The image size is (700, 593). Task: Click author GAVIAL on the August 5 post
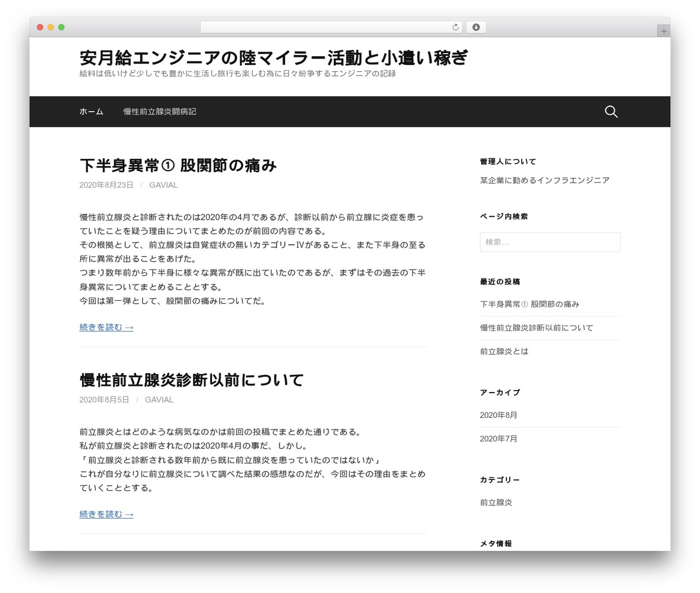(x=159, y=400)
